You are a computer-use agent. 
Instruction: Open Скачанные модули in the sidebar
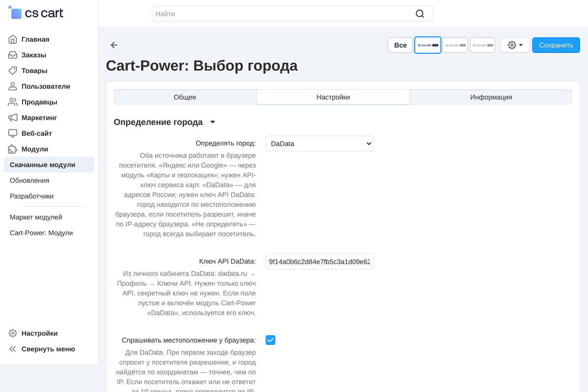pos(49,165)
